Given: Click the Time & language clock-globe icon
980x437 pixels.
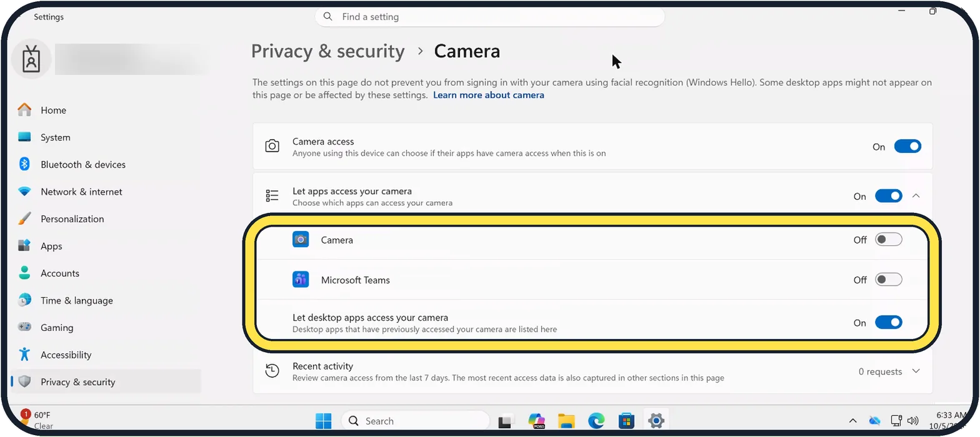Looking at the screenshot, I should pos(24,300).
